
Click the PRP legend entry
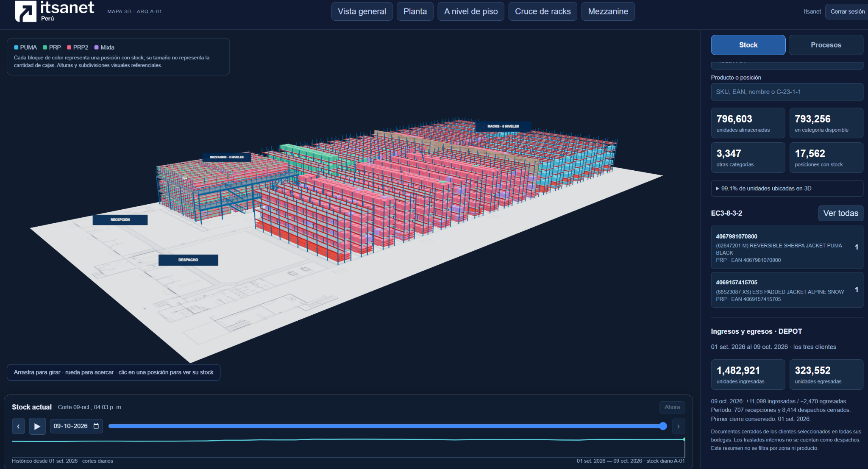[x=52, y=47]
